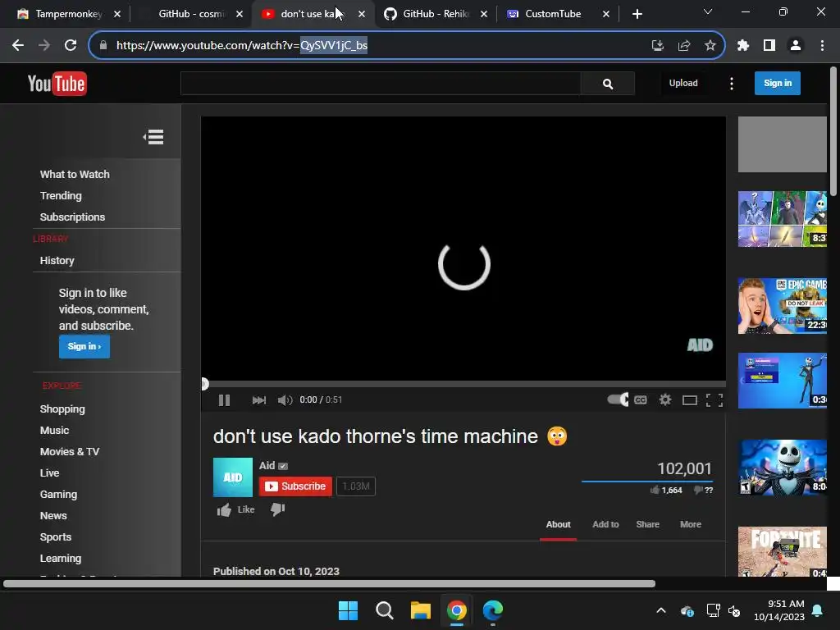This screenshot has height=630, width=840.
Task: Open Gaming category
Action: (x=58, y=495)
